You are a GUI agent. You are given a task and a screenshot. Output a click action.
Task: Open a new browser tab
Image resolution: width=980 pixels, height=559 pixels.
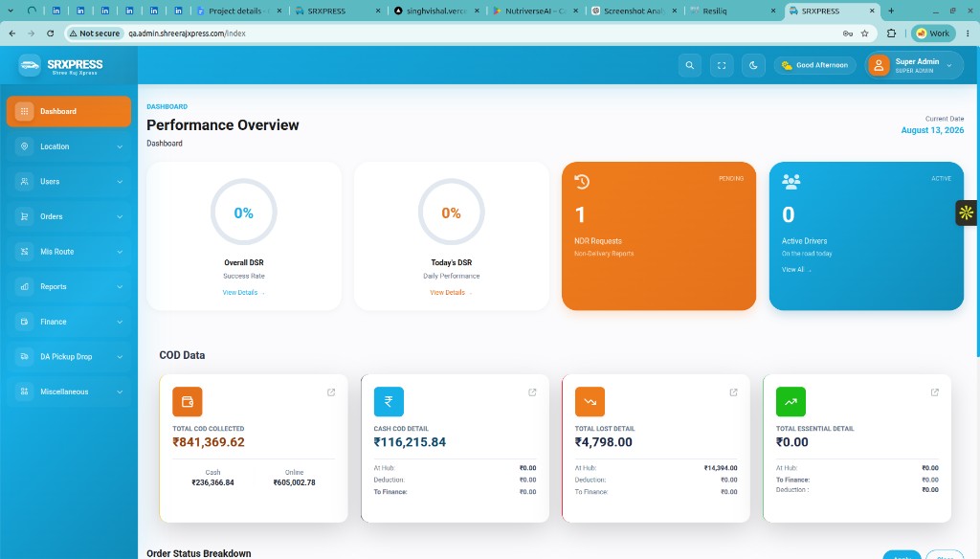point(891,11)
